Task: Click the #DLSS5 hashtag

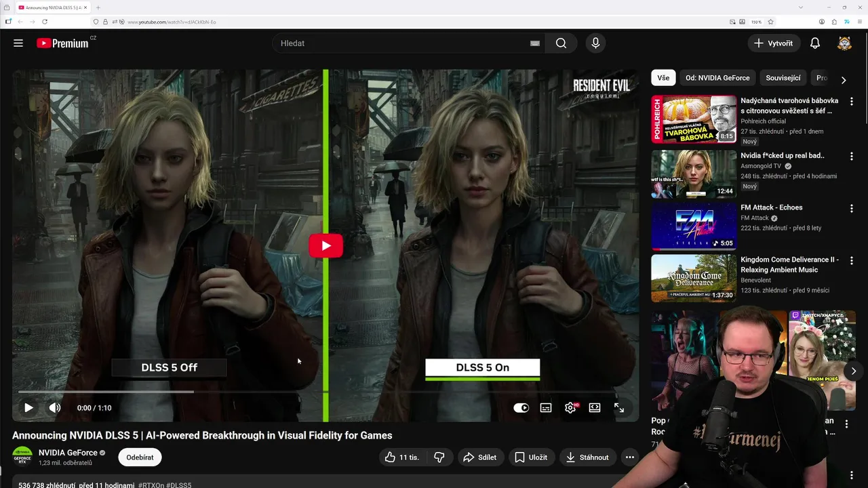Action: (x=179, y=485)
